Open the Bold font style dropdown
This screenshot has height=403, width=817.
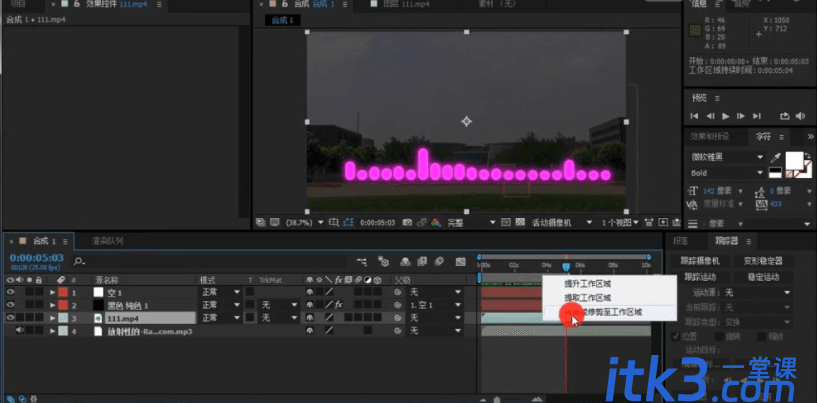click(727, 173)
